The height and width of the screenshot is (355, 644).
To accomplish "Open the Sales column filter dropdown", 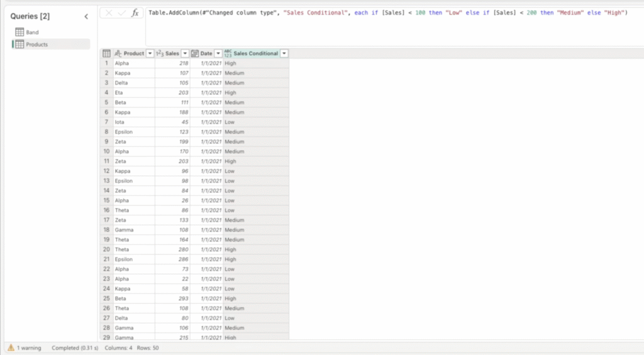I will [x=186, y=54].
